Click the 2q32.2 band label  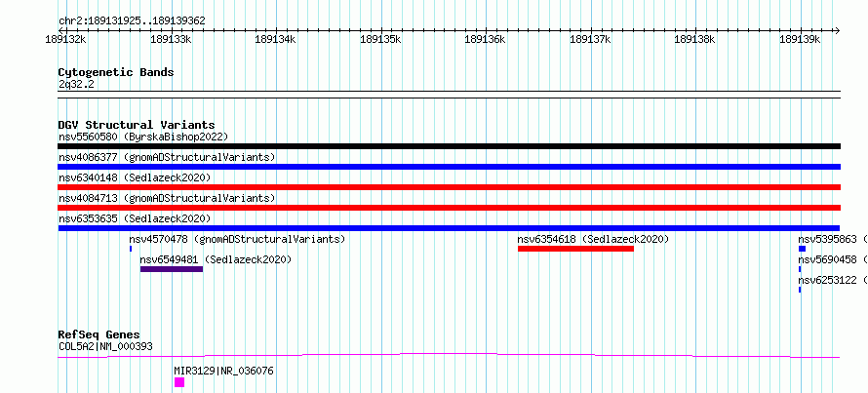click(x=76, y=84)
